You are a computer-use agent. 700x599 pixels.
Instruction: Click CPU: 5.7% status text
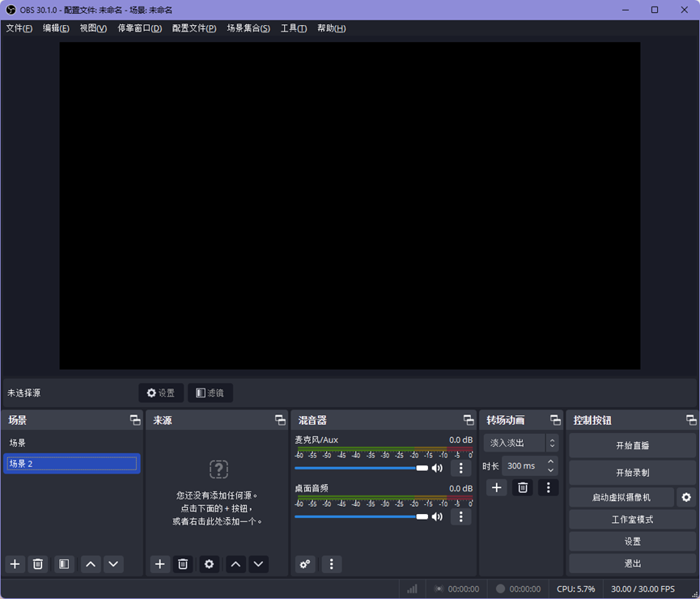[x=576, y=588]
